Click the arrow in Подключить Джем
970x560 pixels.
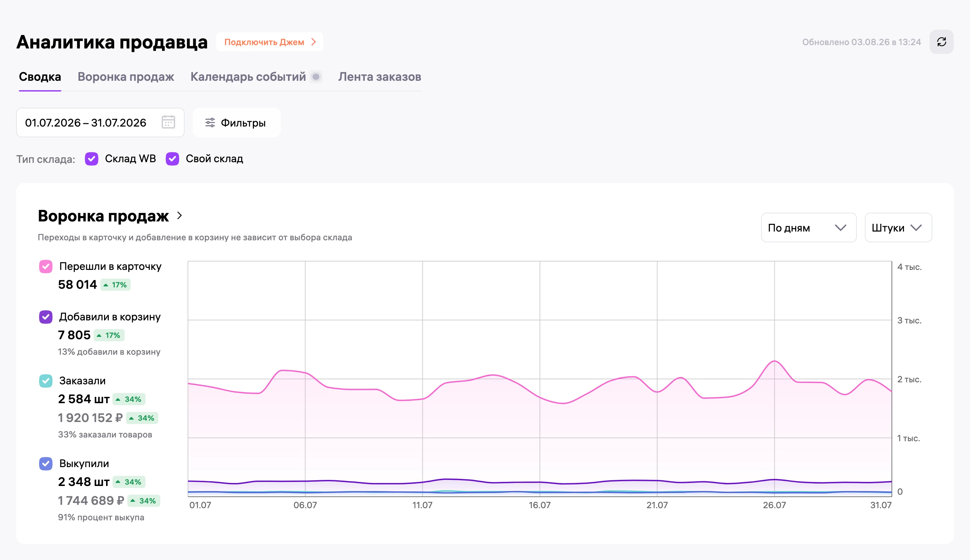[314, 42]
